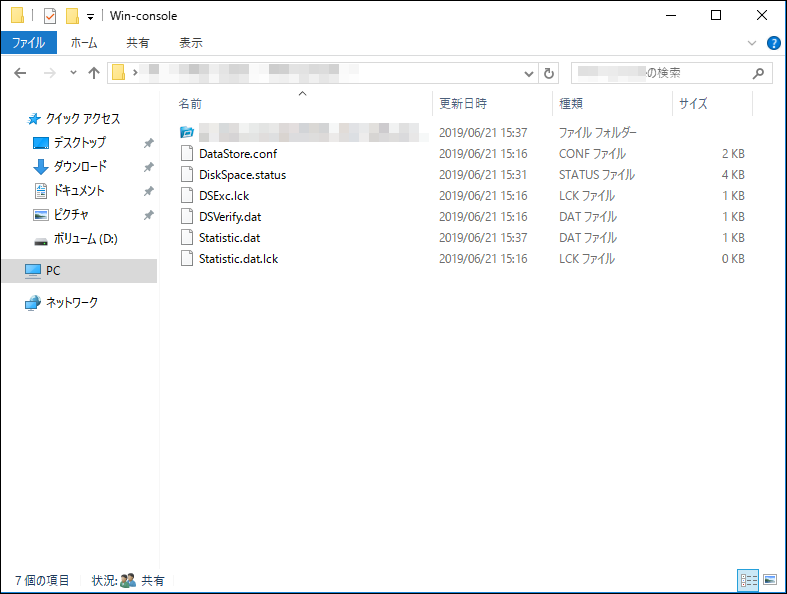
Task: Click the folder icon in the address bar
Action: (118, 73)
